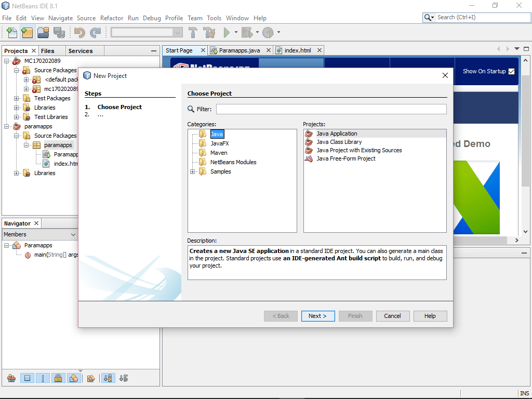Close the Navigator panel tab
This screenshot has width=532, height=399.
[x=36, y=223]
